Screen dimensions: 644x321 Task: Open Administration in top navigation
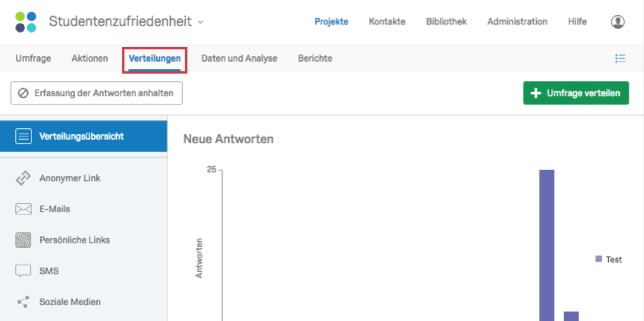coord(517,22)
